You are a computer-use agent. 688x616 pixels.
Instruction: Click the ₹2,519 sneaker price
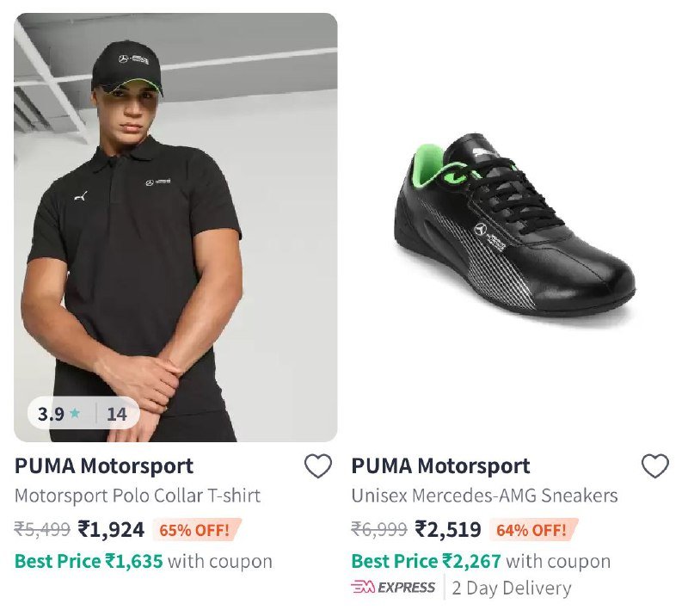coord(448,529)
